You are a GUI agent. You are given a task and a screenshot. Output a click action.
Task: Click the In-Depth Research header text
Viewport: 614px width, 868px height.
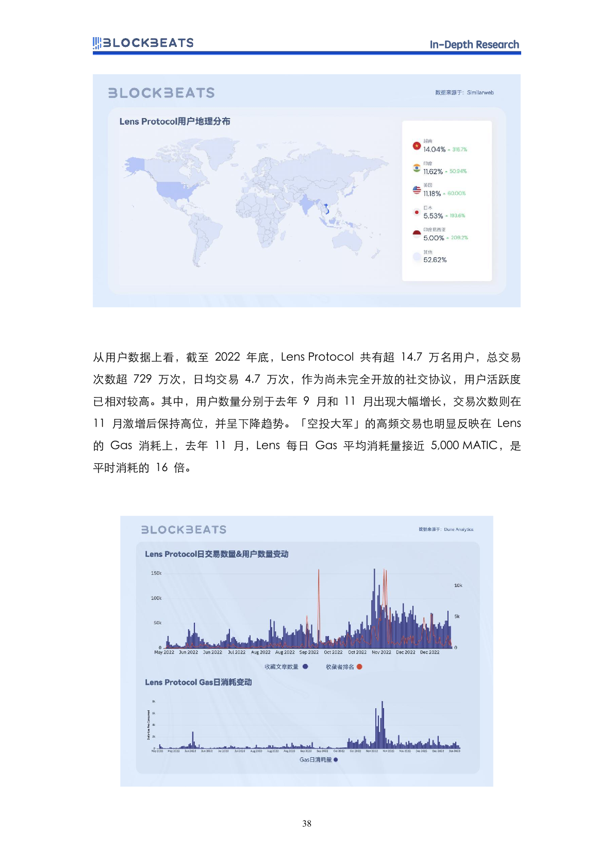point(474,44)
